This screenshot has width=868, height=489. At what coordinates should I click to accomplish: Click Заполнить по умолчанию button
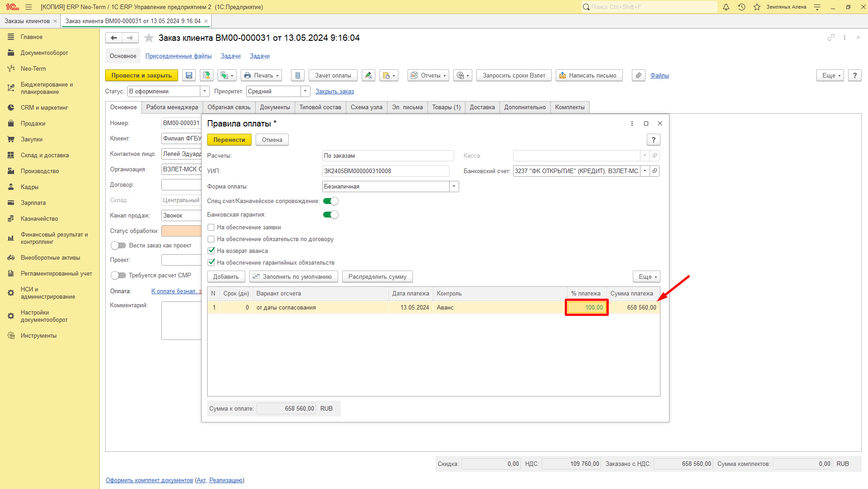pos(294,277)
